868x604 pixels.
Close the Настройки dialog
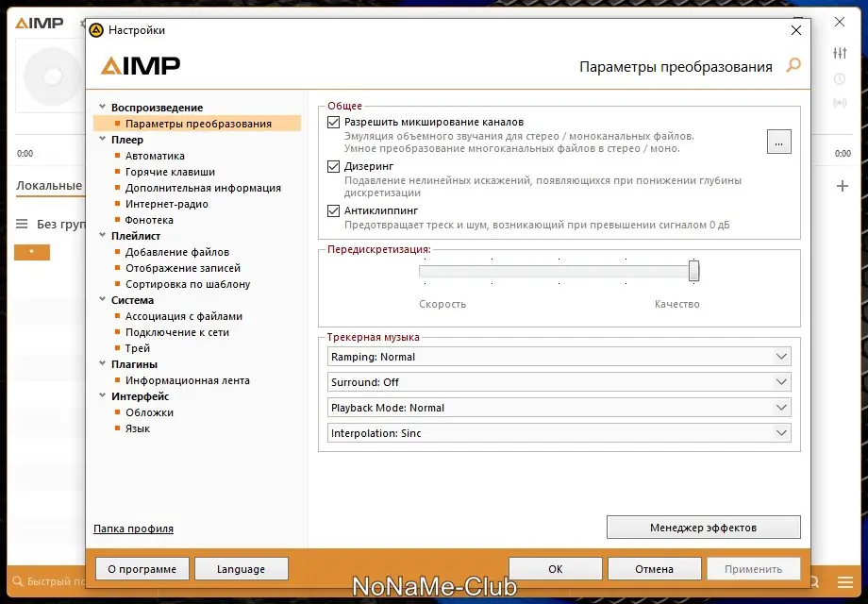pyautogui.click(x=796, y=30)
